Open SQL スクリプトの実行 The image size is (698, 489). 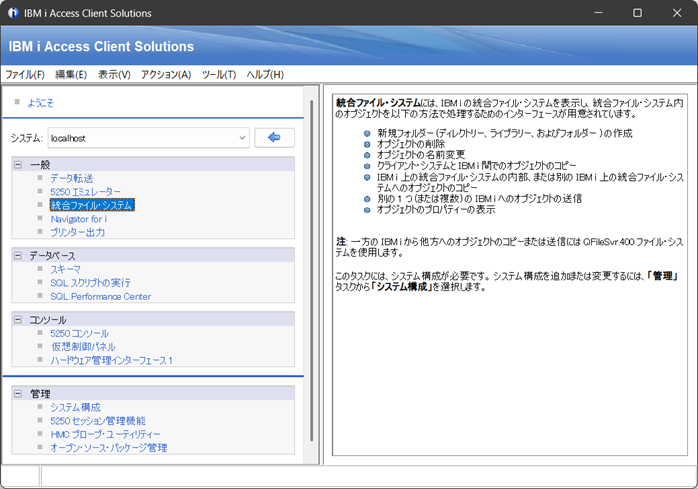tap(90, 283)
